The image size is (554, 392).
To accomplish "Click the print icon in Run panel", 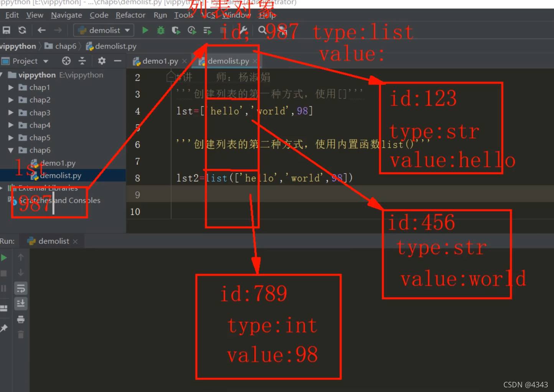I will (x=21, y=319).
